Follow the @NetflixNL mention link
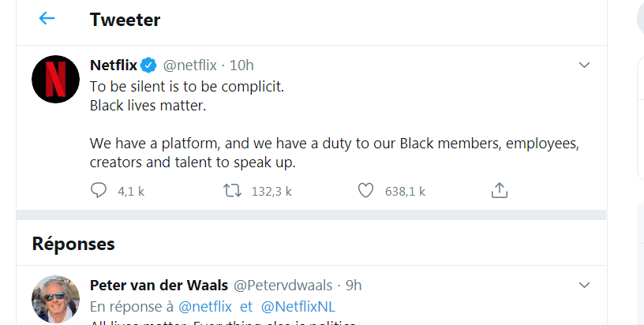The height and width of the screenshot is (325, 644). 298,306
